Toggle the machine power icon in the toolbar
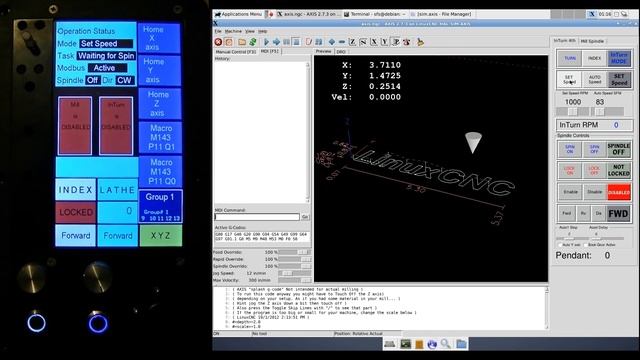The width and height of the screenshot is (640, 360). (229, 42)
